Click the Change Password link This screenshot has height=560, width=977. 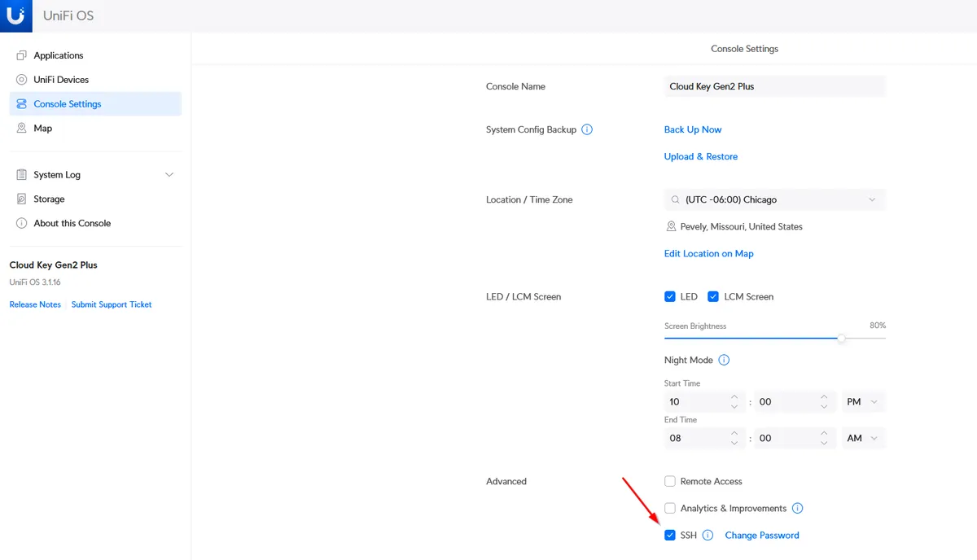762,535
